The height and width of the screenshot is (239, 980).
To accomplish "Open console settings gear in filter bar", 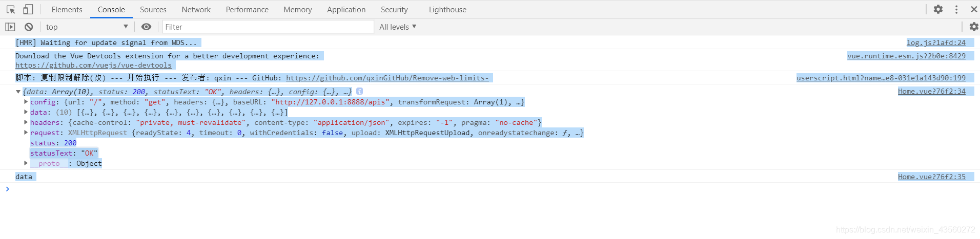I will tap(974, 27).
